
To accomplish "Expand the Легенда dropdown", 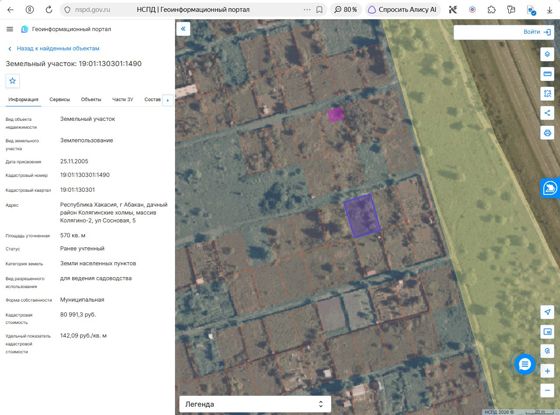I will (x=255, y=404).
